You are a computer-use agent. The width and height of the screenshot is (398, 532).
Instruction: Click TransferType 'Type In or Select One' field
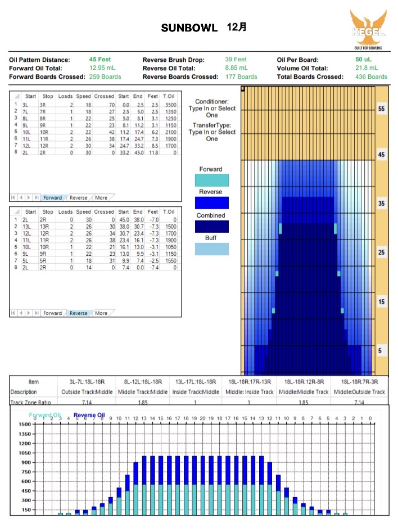(212, 136)
